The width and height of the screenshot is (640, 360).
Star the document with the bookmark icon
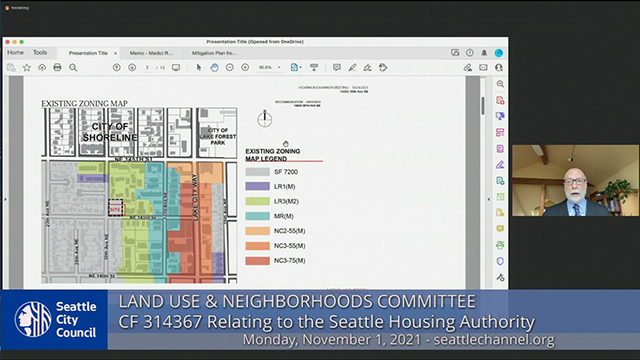(27, 68)
